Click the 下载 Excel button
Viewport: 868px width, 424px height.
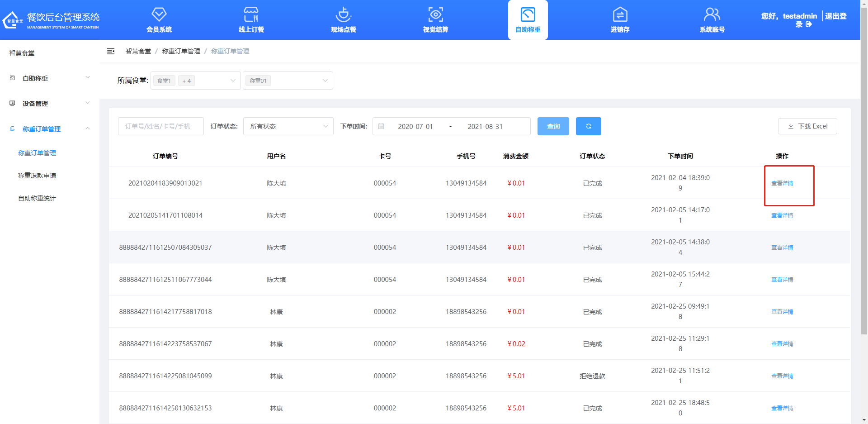[807, 126]
